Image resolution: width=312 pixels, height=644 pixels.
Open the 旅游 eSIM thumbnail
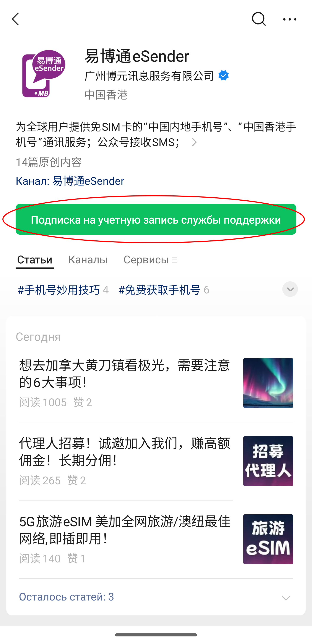tap(268, 539)
